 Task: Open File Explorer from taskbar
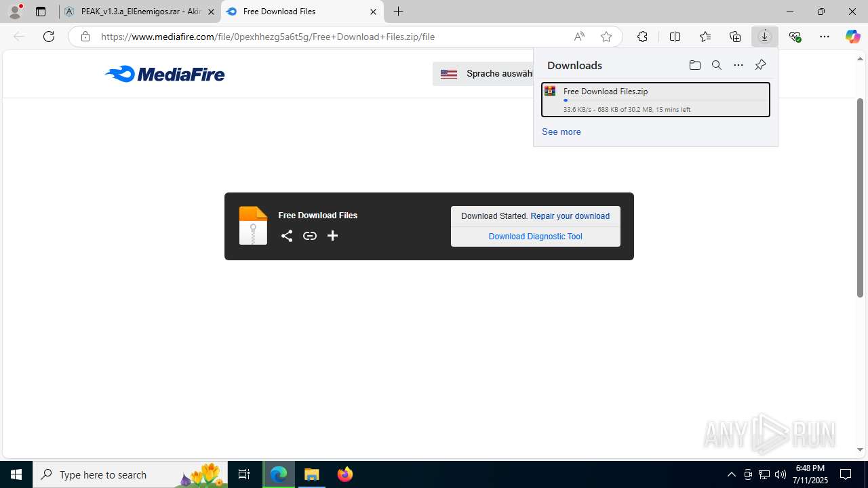click(x=312, y=474)
